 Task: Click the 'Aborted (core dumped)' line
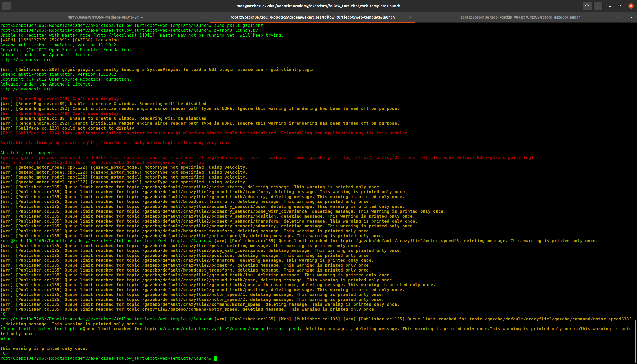click(x=27, y=153)
